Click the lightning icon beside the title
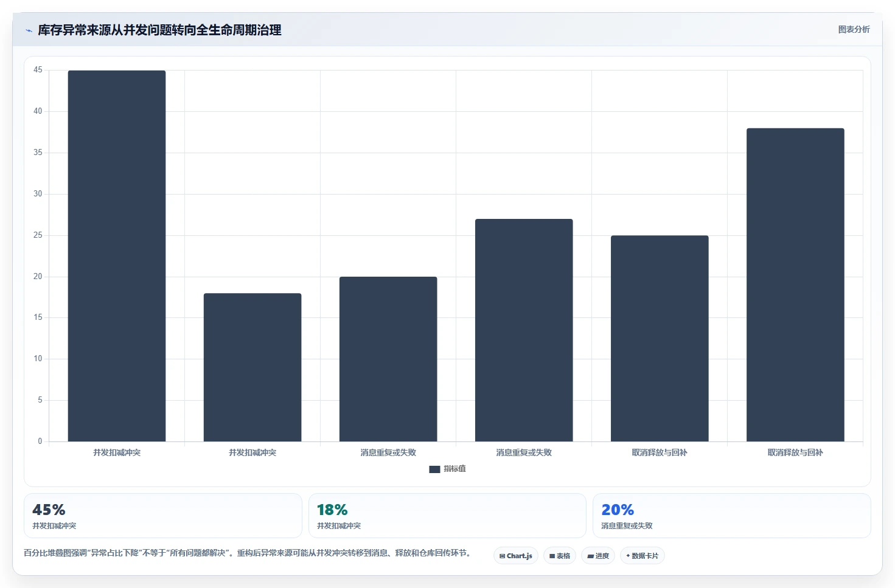The height and width of the screenshot is (588, 895). point(29,30)
